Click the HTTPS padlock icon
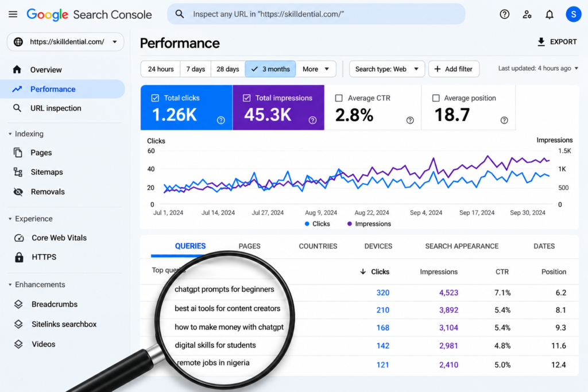This screenshot has width=588, height=392. click(19, 257)
